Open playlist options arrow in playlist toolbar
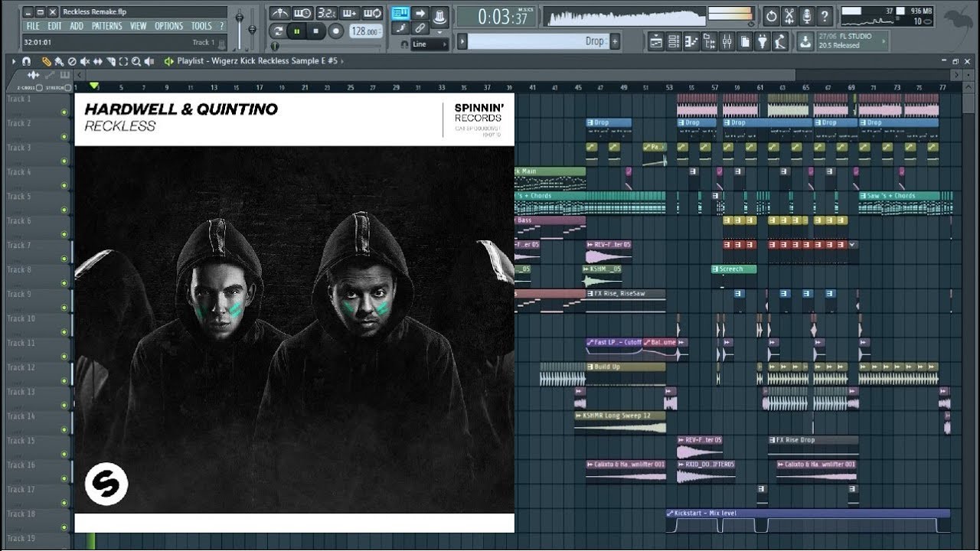 [x=14, y=61]
